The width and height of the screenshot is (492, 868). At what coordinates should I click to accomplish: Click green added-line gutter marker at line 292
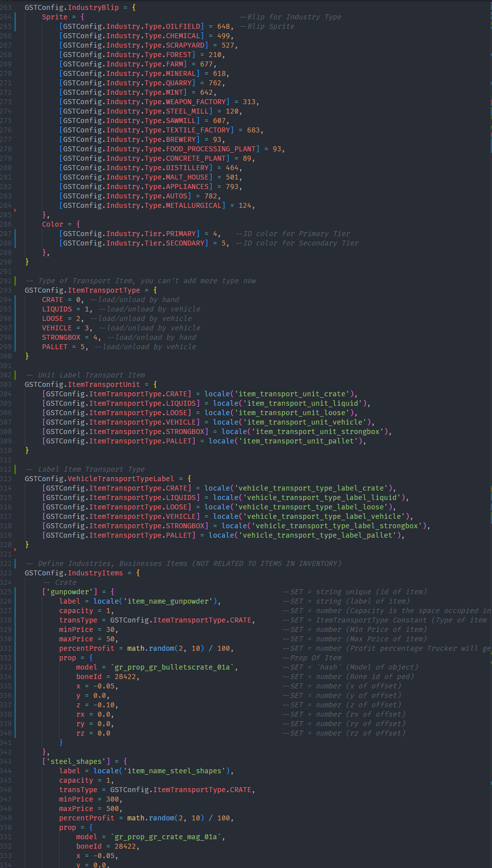click(x=15, y=281)
